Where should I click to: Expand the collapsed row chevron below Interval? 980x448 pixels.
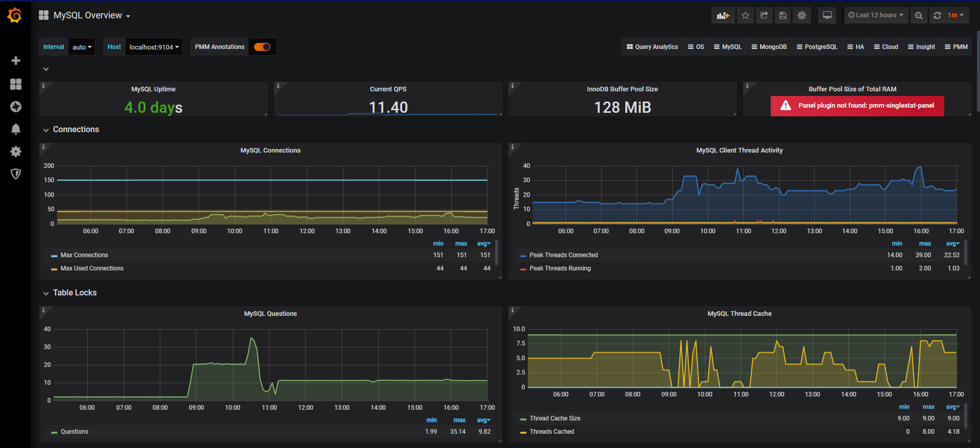[x=46, y=69]
